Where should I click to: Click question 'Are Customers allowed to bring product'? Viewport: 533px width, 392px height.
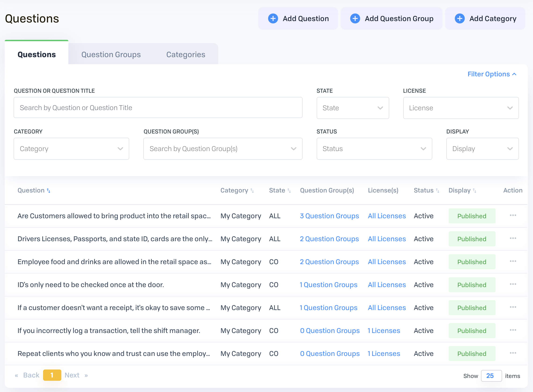pos(114,216)
